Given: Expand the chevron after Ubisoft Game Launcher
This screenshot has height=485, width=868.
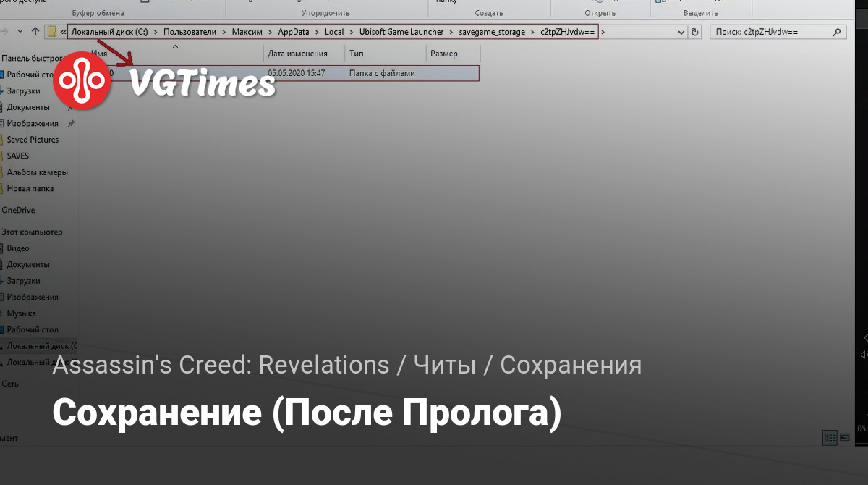Looking at the screenshot, I should pyautogui.click(x=451, y=32).
